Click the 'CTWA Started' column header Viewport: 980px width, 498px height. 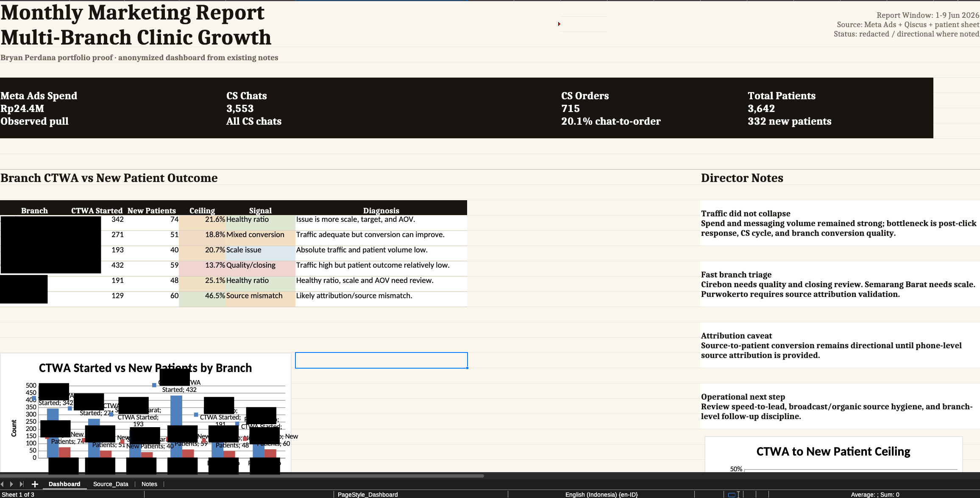97,211
